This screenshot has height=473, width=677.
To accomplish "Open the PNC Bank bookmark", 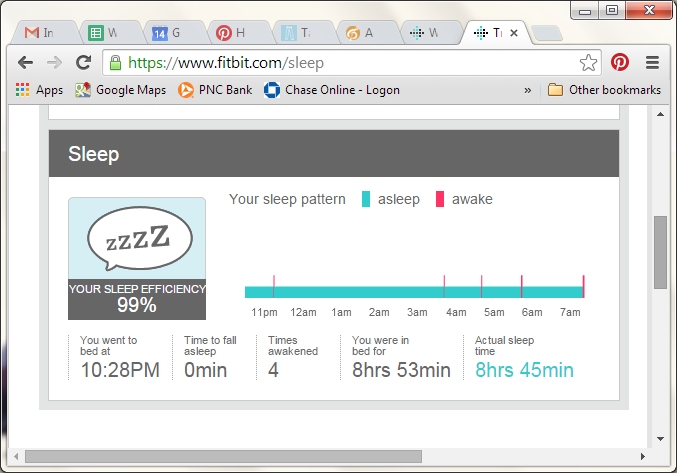I will tap(214, 90).
